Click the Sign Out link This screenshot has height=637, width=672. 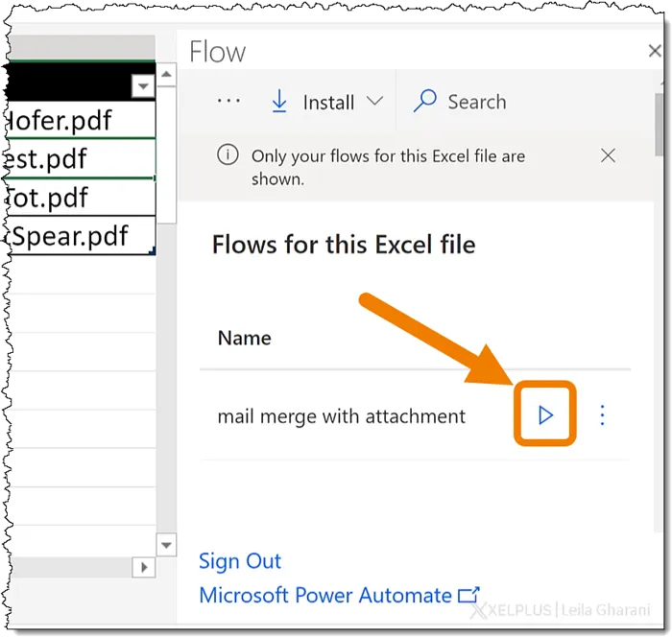pos(240,561)
